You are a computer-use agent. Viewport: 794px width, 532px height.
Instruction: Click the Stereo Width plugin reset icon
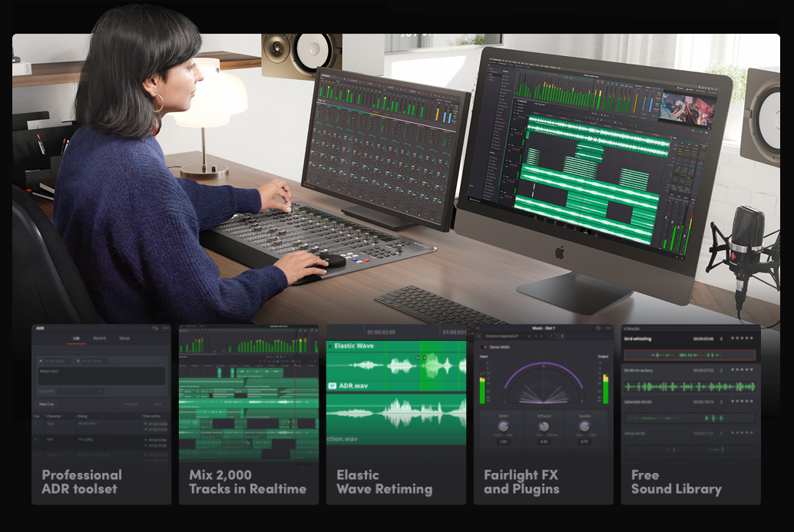coord(598,328)
